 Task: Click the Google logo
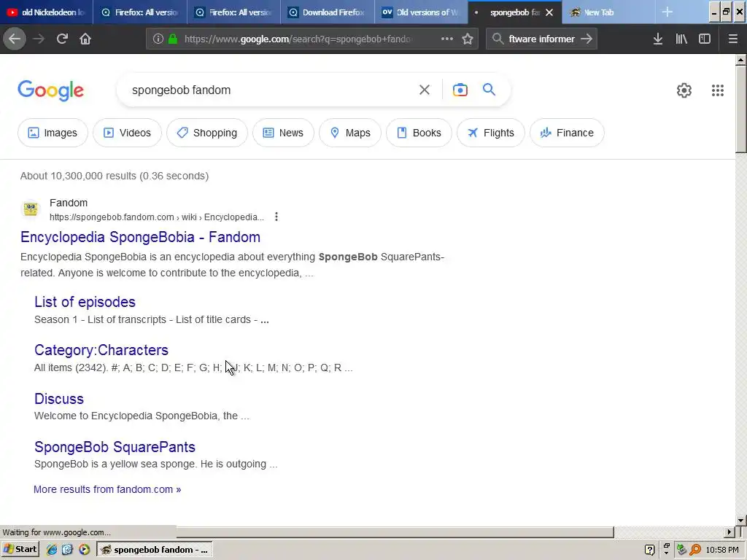[51, 90]
